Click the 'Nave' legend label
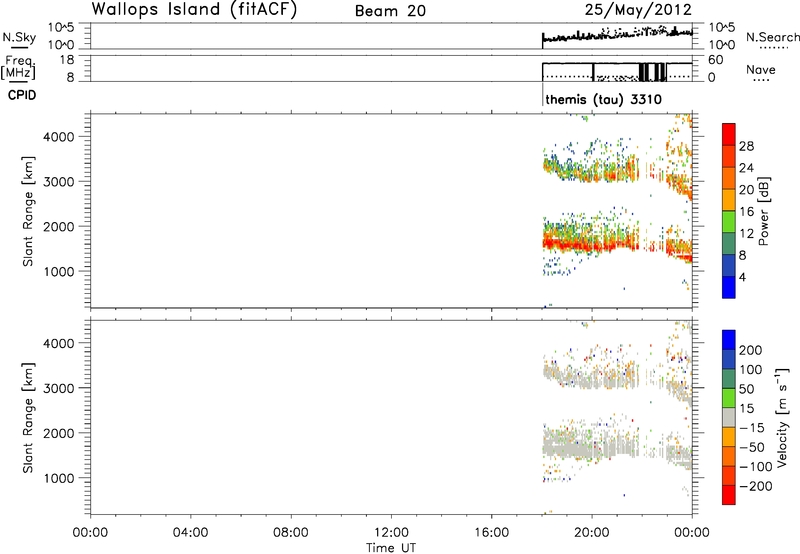 point(761,69)
